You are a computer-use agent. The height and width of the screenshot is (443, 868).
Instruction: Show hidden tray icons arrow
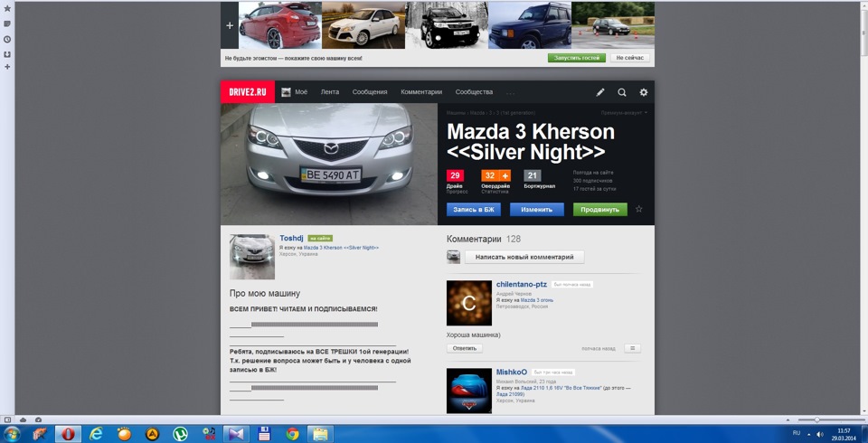click(x=808, y=434)
